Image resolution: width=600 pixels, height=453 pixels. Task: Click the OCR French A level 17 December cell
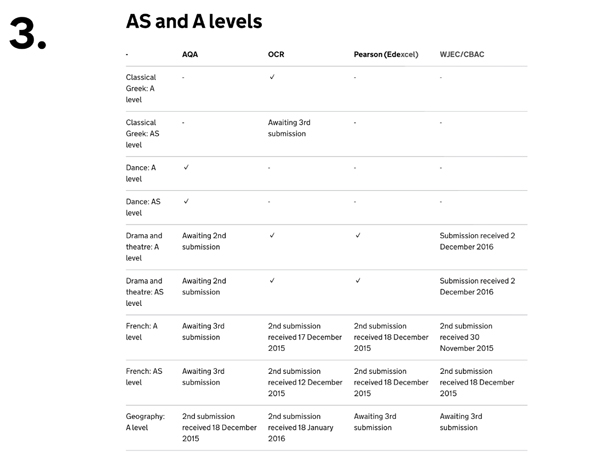[x=305, y=337]
